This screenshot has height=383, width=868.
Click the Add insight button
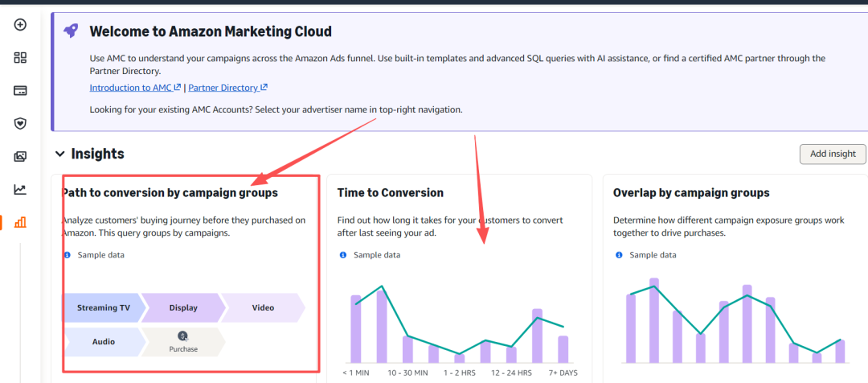click(x=833, y=154)
